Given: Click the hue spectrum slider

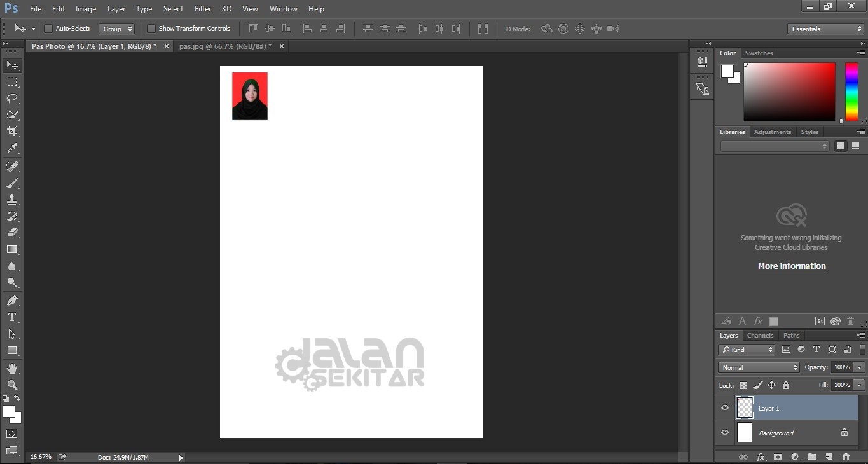Looking at the screenshot, I should [x=851, y=92].
